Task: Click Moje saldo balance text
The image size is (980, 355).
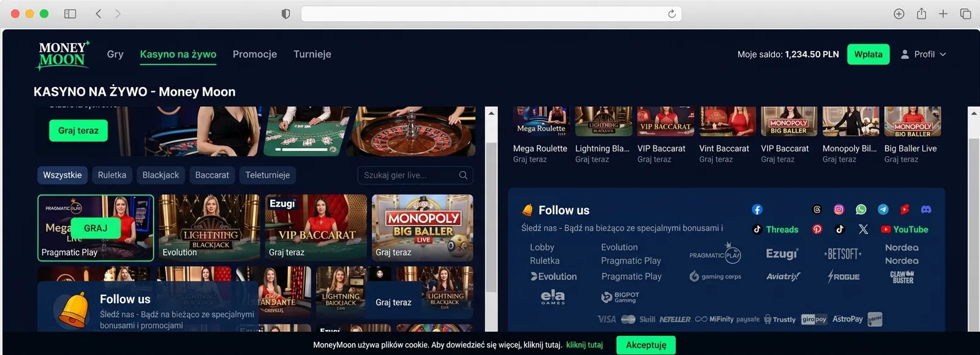Action: tap(788, 55)
